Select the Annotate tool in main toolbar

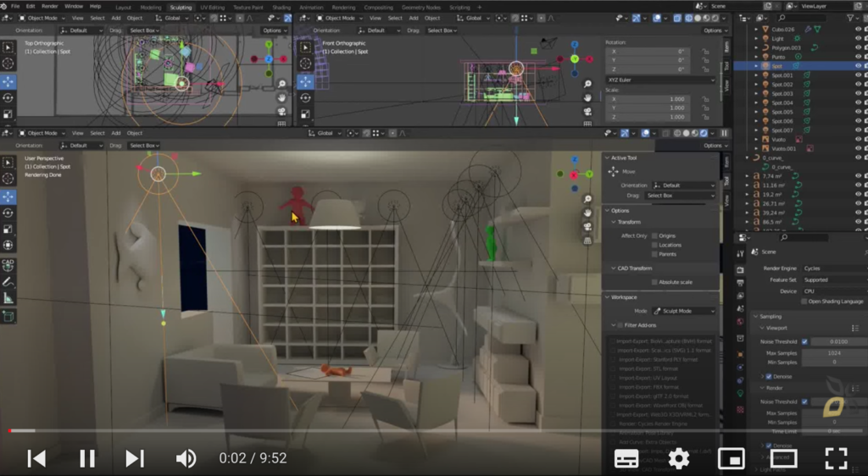coord(8,282)
